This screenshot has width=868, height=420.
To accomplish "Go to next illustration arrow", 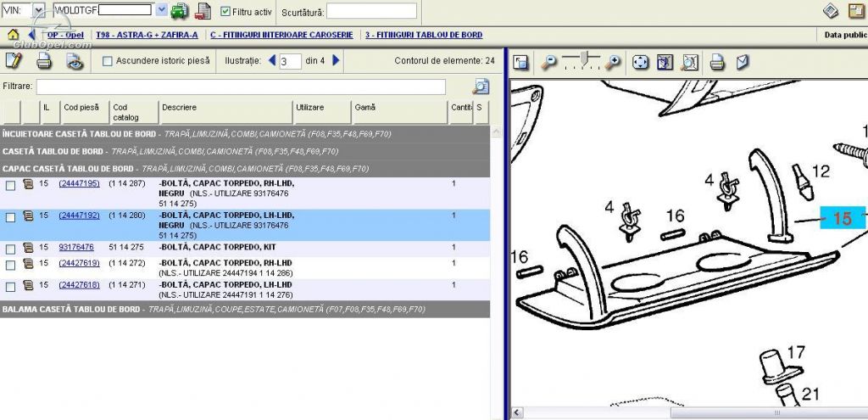I will click(x=336, y=60).
